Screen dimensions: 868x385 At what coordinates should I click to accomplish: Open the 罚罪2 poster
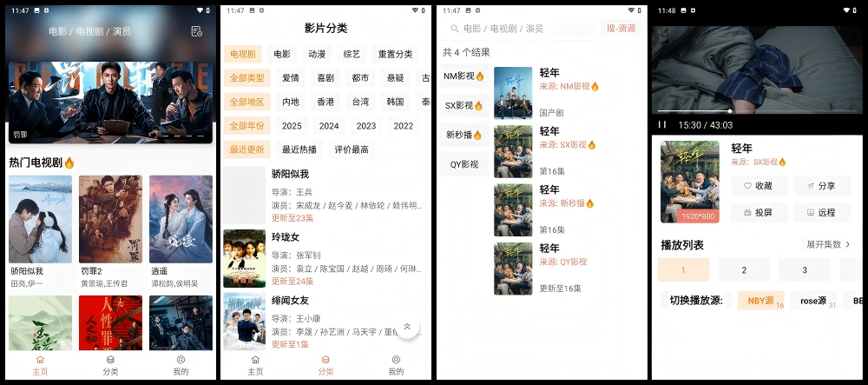tap(110, 219)
